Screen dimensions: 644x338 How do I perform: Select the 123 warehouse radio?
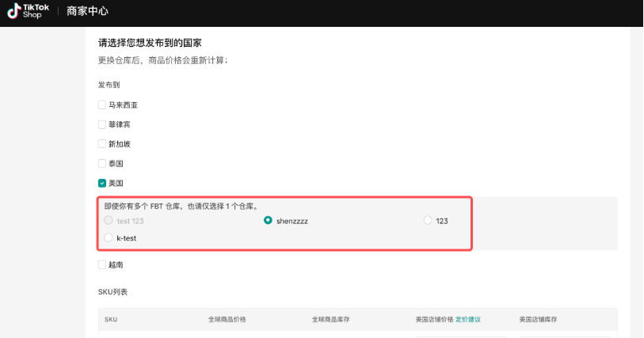428,221
